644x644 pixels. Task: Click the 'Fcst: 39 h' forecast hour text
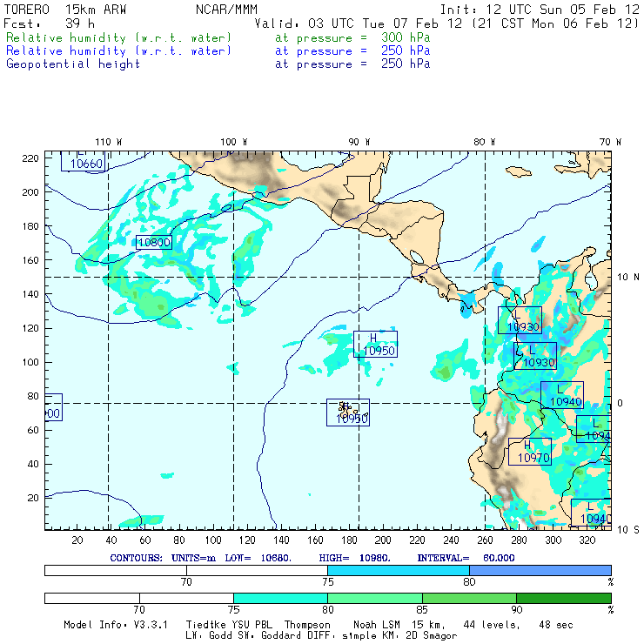pyautogui.click(x=49, y=23)
